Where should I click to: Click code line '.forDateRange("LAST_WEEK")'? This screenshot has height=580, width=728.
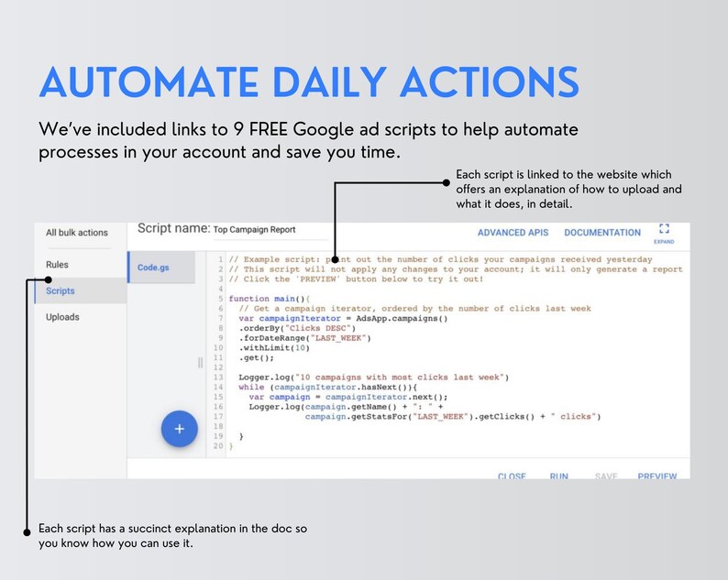[305, 338]
